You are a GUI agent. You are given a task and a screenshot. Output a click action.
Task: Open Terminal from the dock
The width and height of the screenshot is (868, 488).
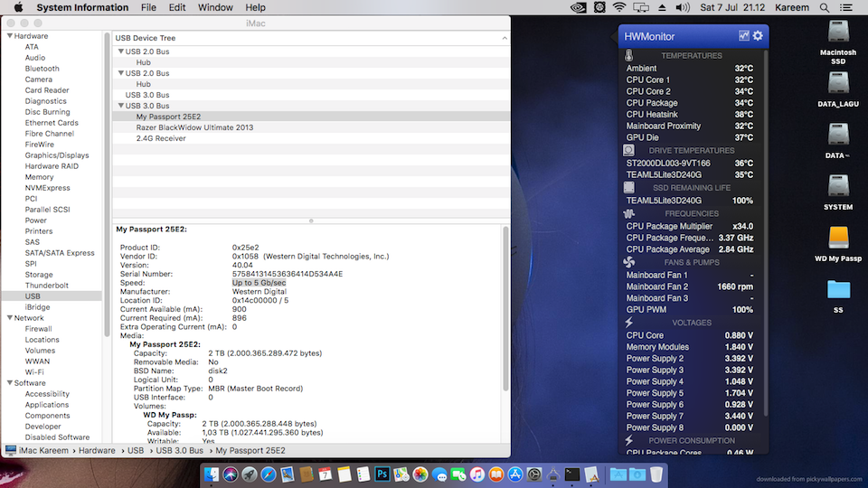click(571, 474)
